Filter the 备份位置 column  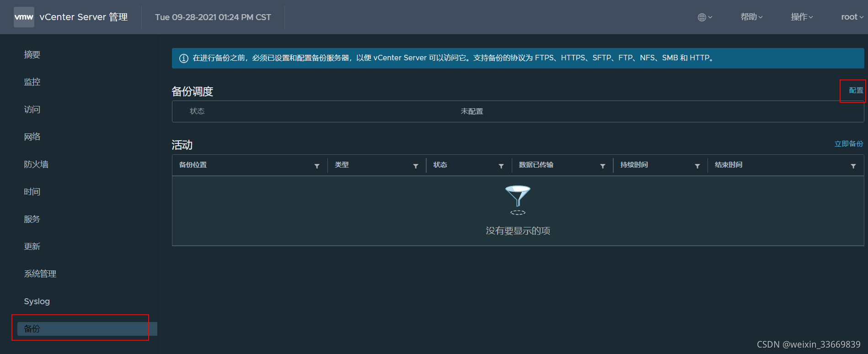[x=317, y=166]
